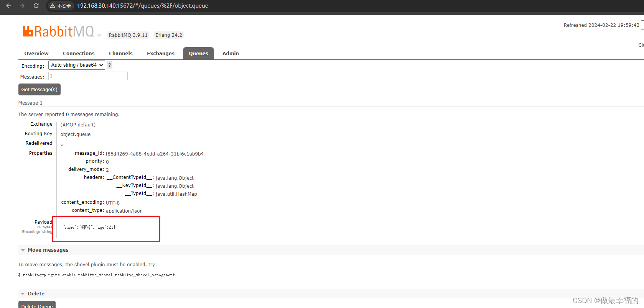The width and height of the screenshot is (644, 308).
Task: Click the __KeyTypeId__ java.lang.Object value
Action: pos(175,186)
